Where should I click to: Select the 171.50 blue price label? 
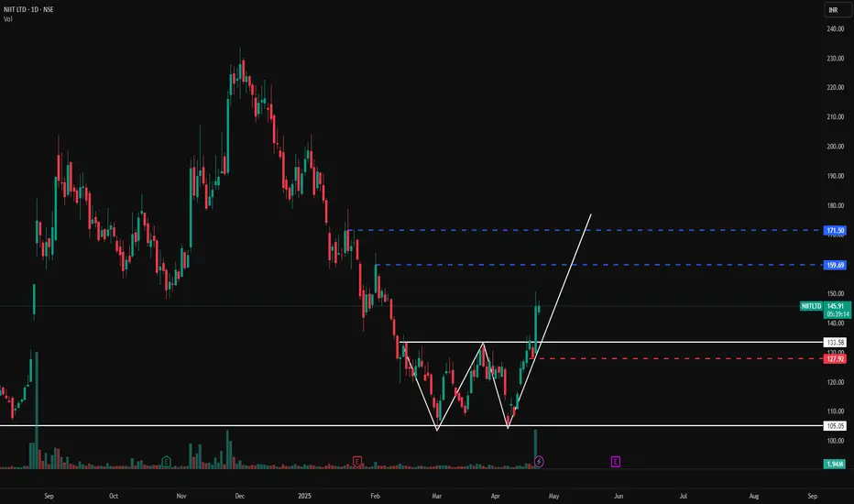click(x=835, y=231)
